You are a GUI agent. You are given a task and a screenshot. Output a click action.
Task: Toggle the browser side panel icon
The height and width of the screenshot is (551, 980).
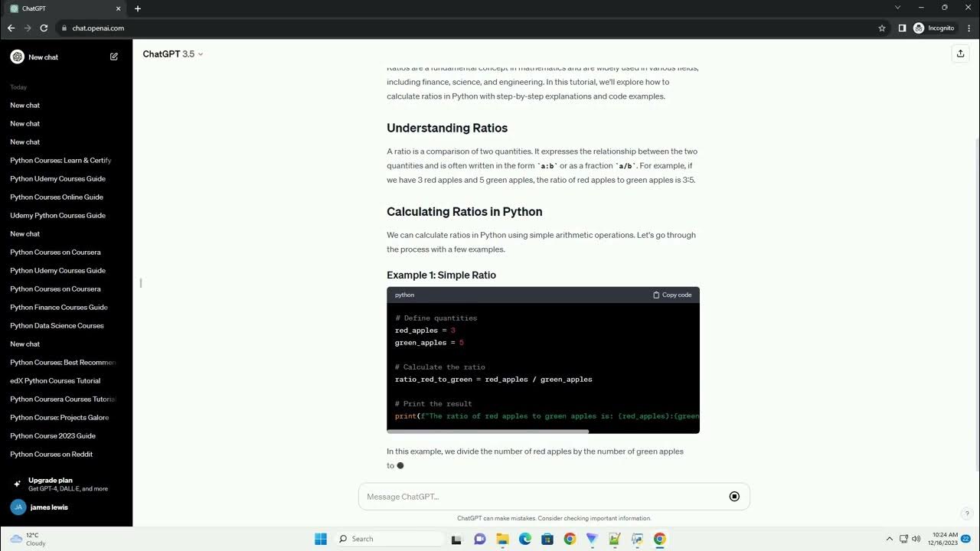point(902,28)
